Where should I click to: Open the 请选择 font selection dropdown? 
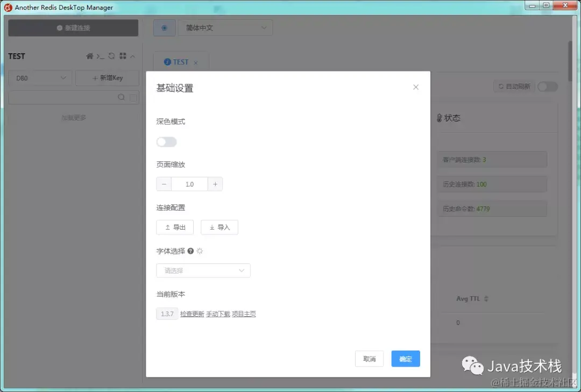point(203,270)
